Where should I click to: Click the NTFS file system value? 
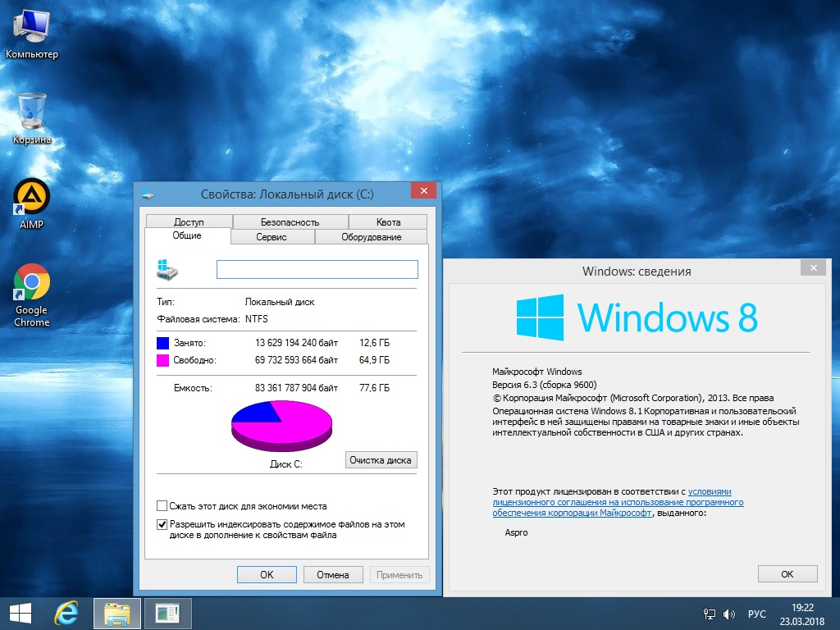pos(257,319)
